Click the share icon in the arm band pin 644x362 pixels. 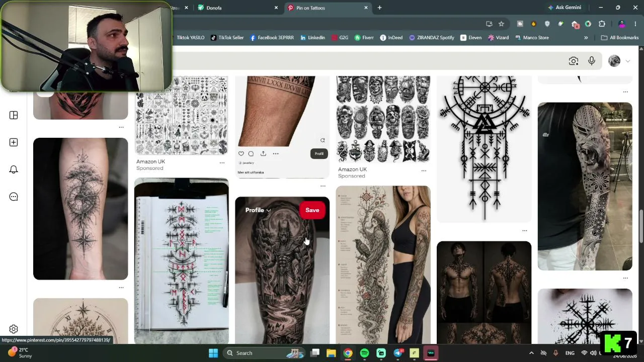point(263,154)
